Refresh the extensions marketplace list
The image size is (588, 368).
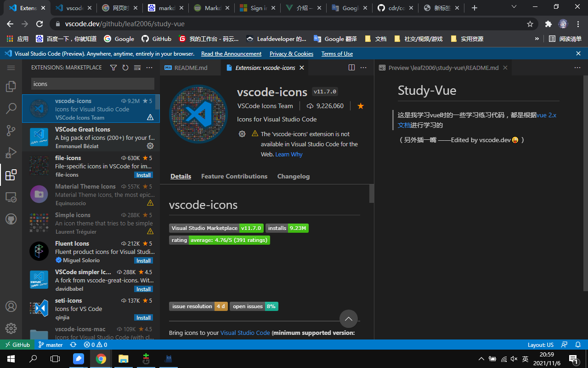[125, 68]
